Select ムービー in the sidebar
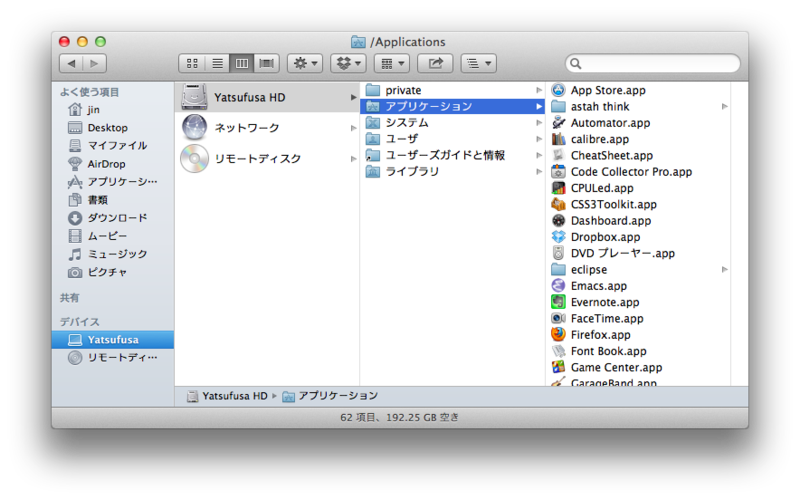 (113, 236)
